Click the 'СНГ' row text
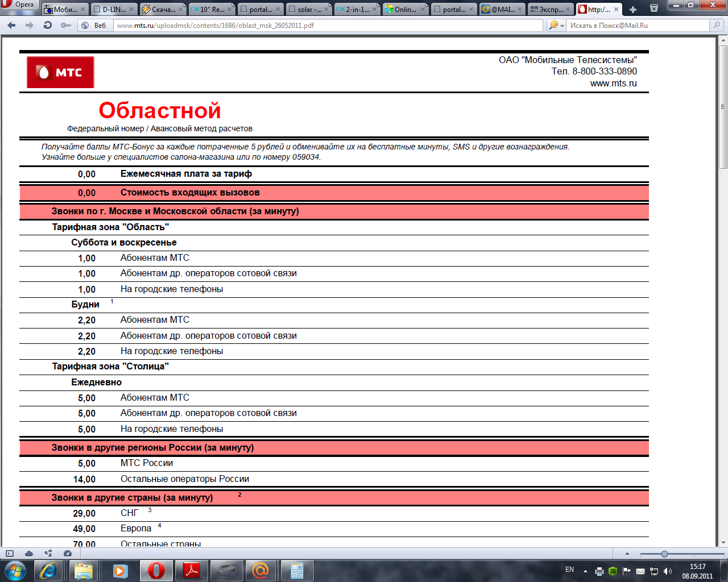 coord(130,513)
